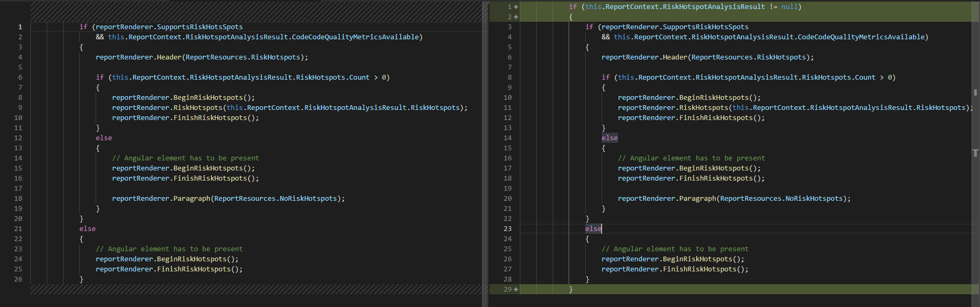This screenshot has width=980, height=307.
Task: Click 'BeginRiskHotspots()' on left line 8
Action: (x=212, y=98)
